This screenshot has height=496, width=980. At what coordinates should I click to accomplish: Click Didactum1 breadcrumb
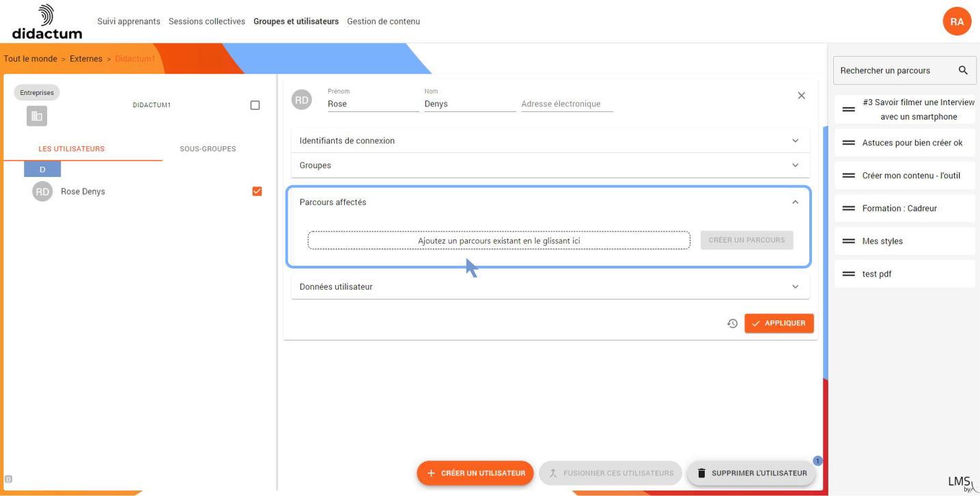point(135,59)
